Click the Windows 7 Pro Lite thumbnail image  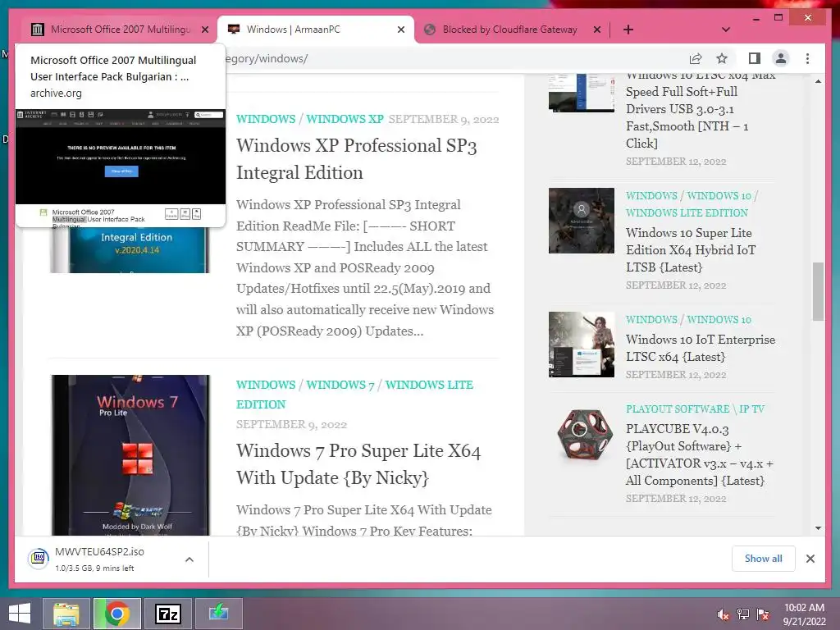pyautogui.click(x=130, y=454)
